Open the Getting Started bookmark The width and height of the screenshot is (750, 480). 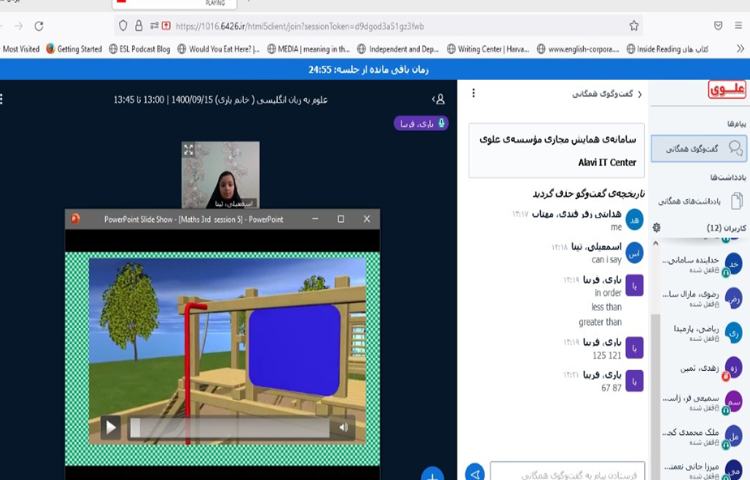click(74, 49)
